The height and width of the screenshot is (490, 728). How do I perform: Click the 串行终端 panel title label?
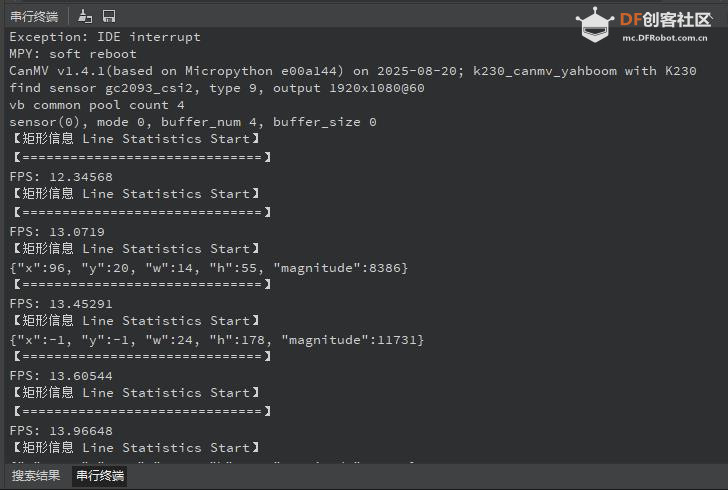(x=34, y=16)
